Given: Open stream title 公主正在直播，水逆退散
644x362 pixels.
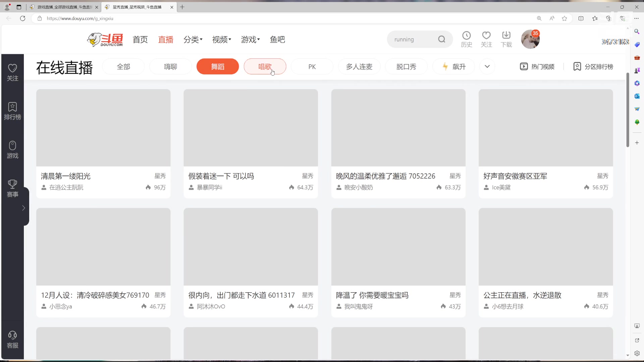Looking at the screenshot, I should (522, 295).
